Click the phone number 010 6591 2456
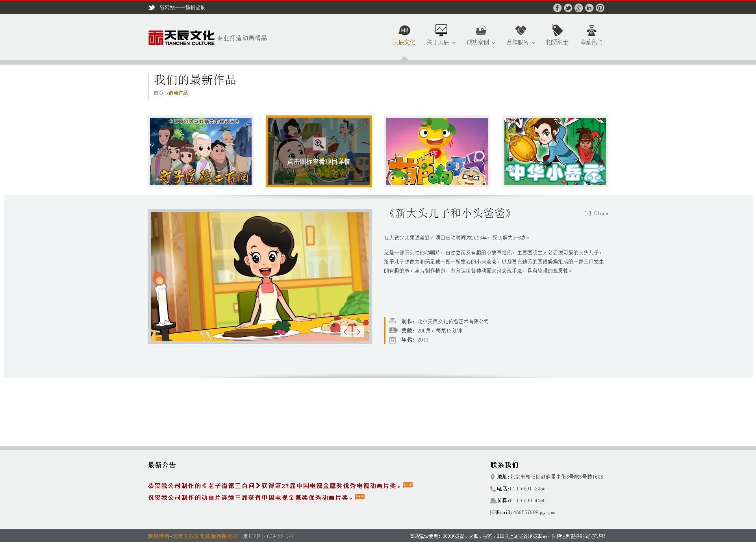This screenshot has width=756, height=542. click(528, 489)
